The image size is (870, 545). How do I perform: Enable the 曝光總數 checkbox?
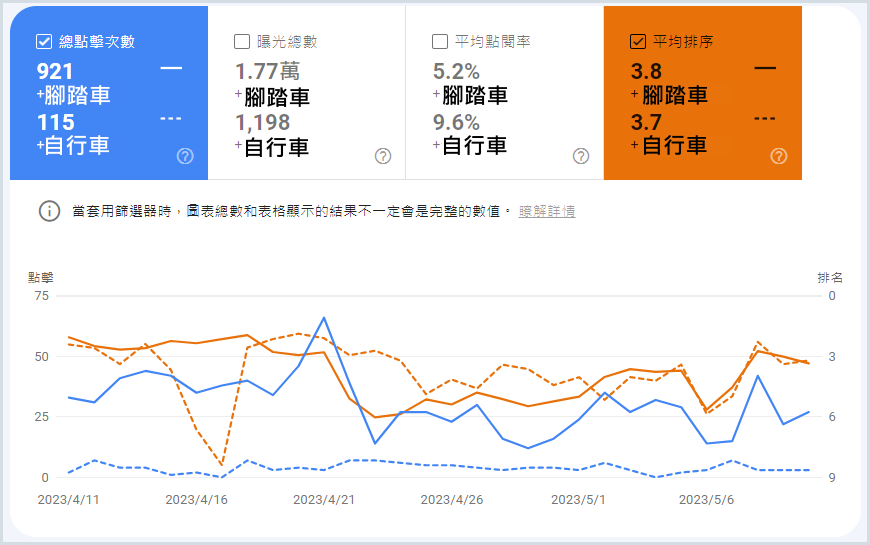tap(242, 42)
